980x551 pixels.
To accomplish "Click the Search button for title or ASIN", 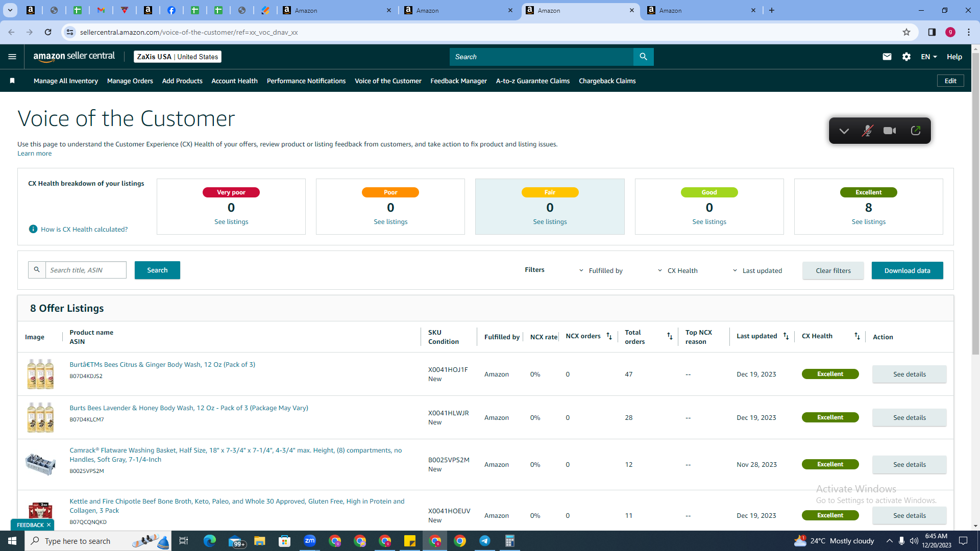I will (x=157, y=270).
